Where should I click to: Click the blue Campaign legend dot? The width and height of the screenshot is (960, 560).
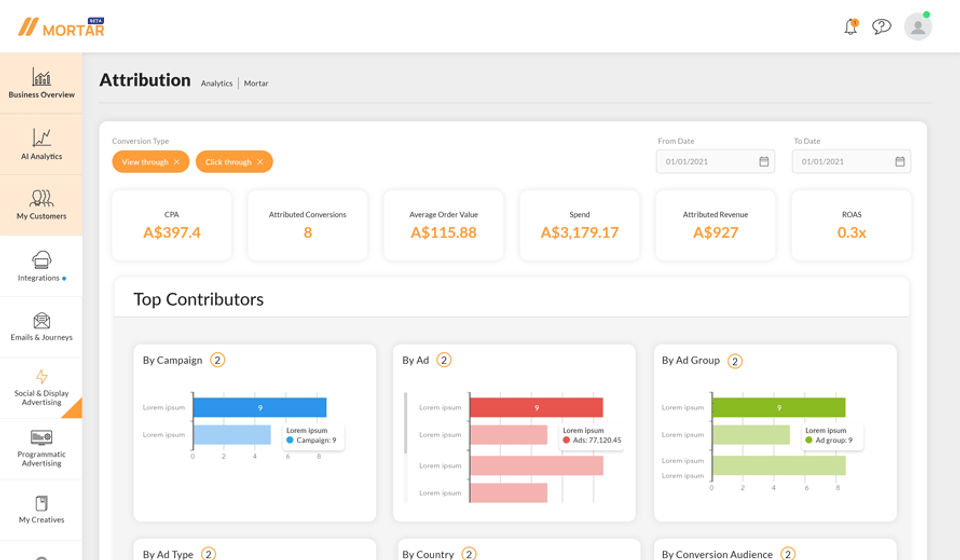coord(290,440)
